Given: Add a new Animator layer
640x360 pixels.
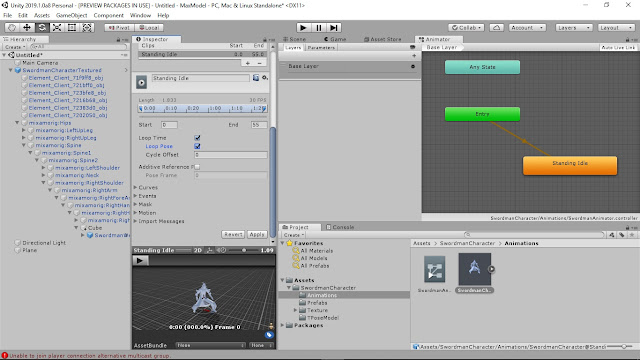Looking at the screenshot, I should point(414,56).
